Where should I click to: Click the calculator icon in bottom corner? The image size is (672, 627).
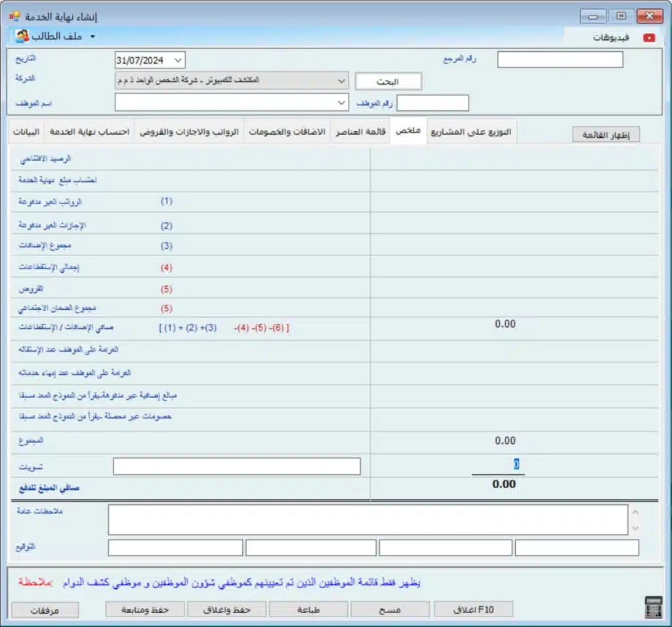click(654, 608)
